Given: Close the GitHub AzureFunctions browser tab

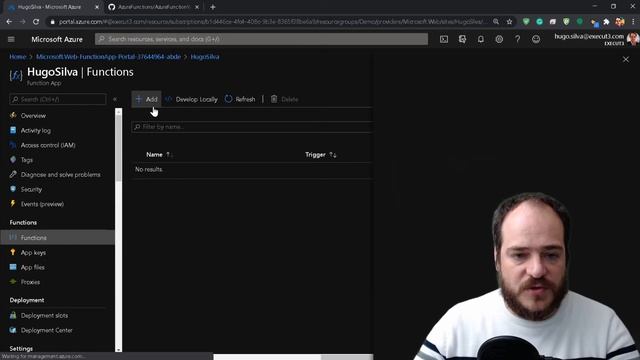Looking at the screenshot, I should point(197,7).
